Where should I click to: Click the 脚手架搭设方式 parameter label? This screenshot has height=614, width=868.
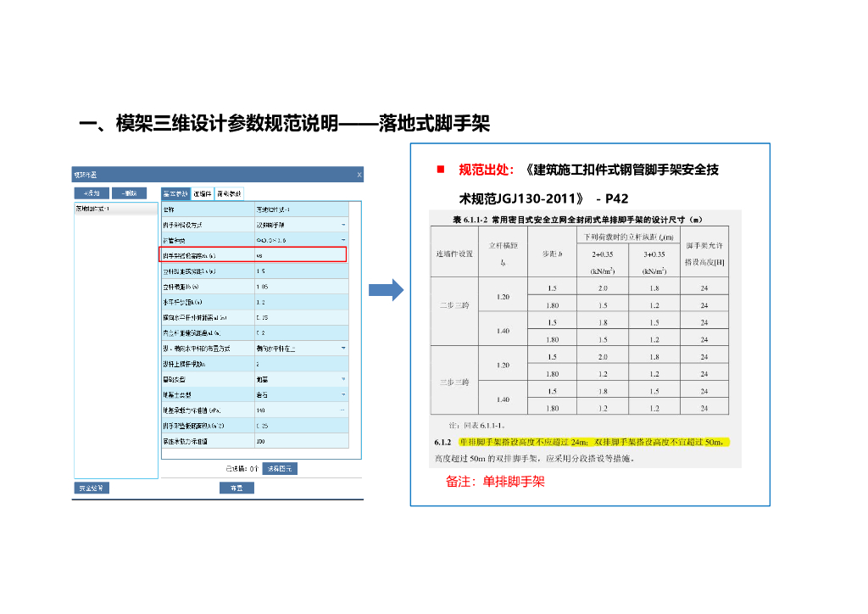(182, 226)
